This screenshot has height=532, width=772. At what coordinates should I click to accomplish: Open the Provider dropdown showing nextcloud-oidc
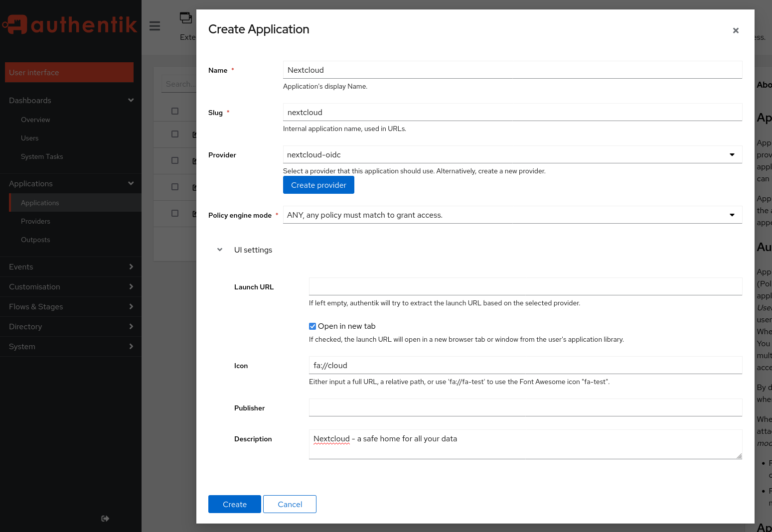pyautogui.click(x=512, y=154)
